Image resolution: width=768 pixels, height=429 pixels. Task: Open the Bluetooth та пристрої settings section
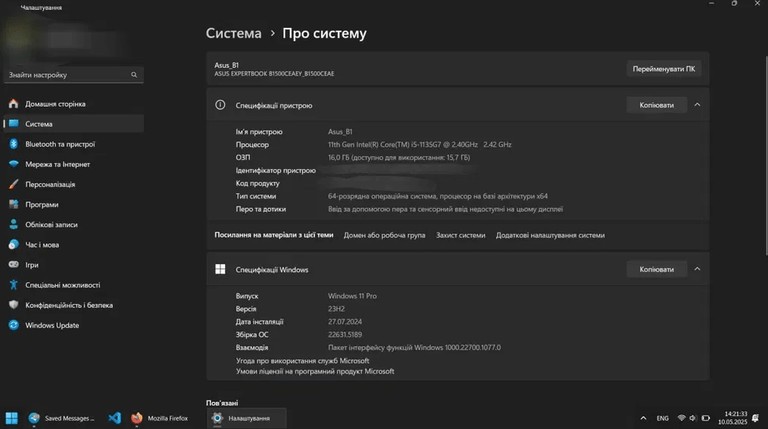(x=73, y=144)
